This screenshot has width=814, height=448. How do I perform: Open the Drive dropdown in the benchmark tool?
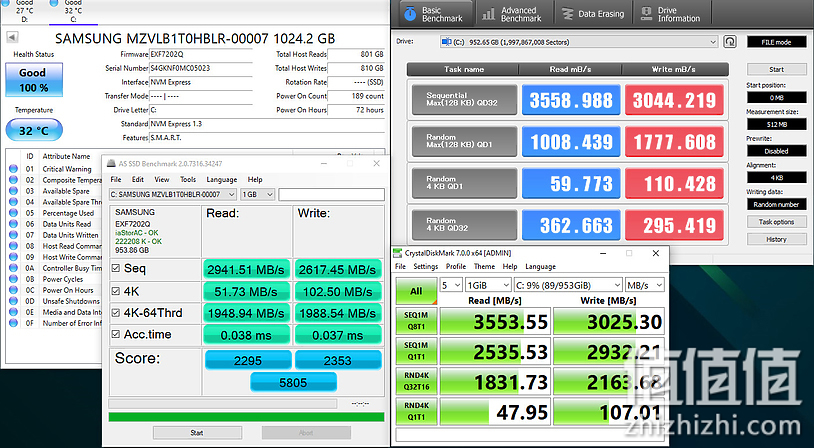[578, 42]
